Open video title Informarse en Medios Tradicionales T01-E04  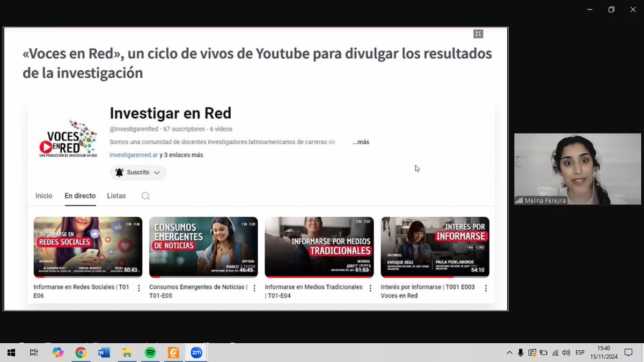click(313, 291)
